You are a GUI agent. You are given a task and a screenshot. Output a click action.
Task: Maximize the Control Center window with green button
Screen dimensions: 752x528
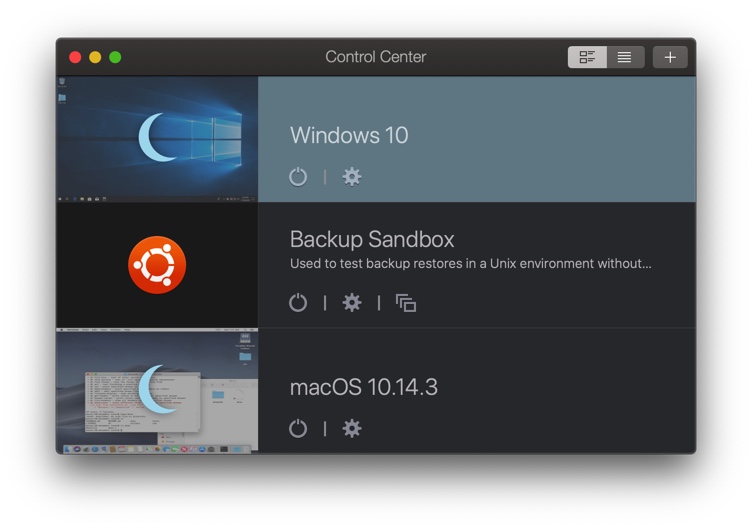[x=115, y=57]
